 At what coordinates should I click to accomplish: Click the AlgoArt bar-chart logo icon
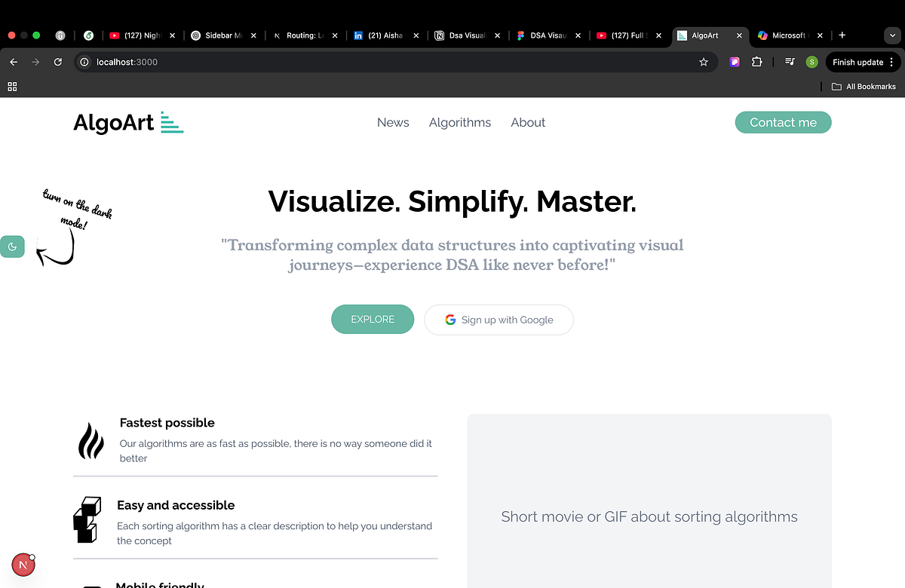pyautogui.click(x=173, y=122)
